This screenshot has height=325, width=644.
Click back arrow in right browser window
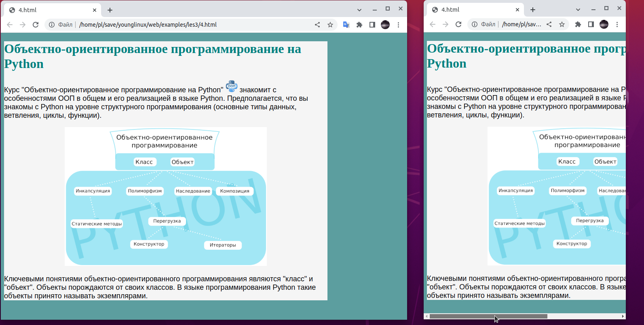(433, 24)
